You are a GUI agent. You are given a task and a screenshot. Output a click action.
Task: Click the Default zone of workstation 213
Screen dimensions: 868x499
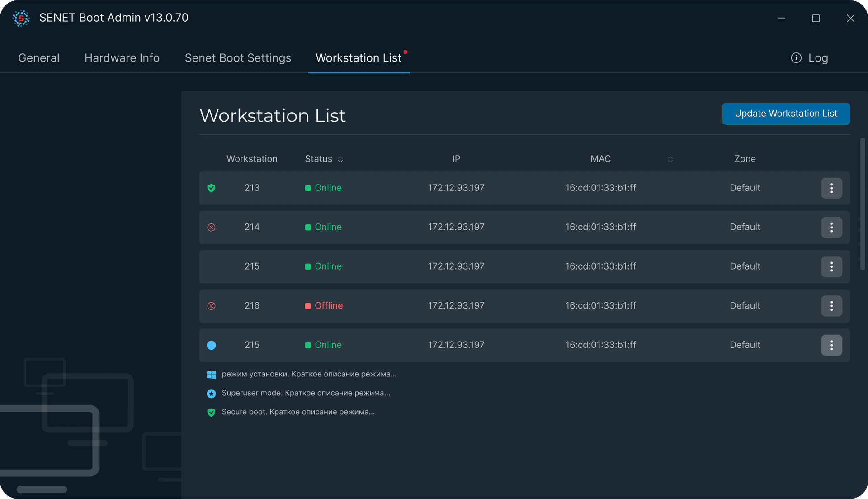tap(745, 188)
